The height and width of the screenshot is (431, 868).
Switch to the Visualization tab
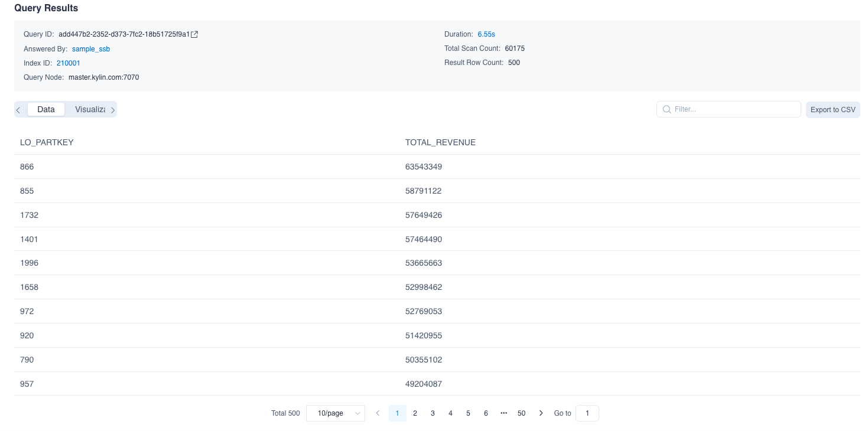(x=90, y=109)
